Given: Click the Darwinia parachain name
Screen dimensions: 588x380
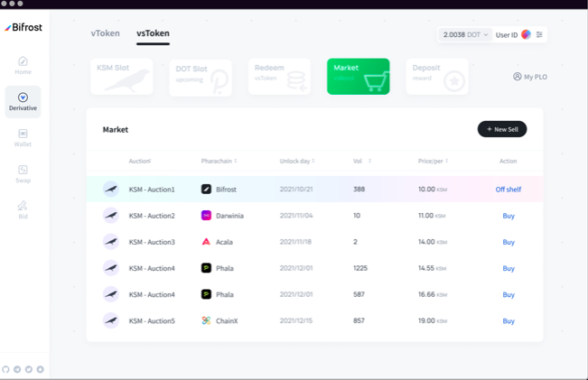Looking at the screenshot, I should point(230,216).
